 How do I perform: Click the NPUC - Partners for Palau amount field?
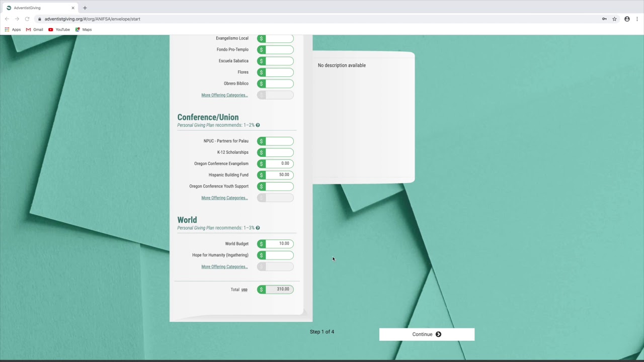(x=275, y=141)
